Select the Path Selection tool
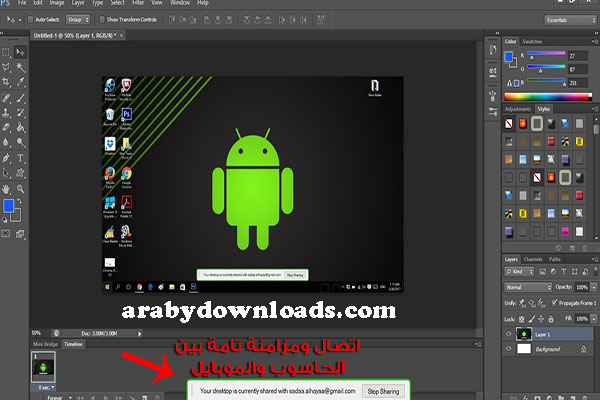600x400 pixels. point(6,173)
